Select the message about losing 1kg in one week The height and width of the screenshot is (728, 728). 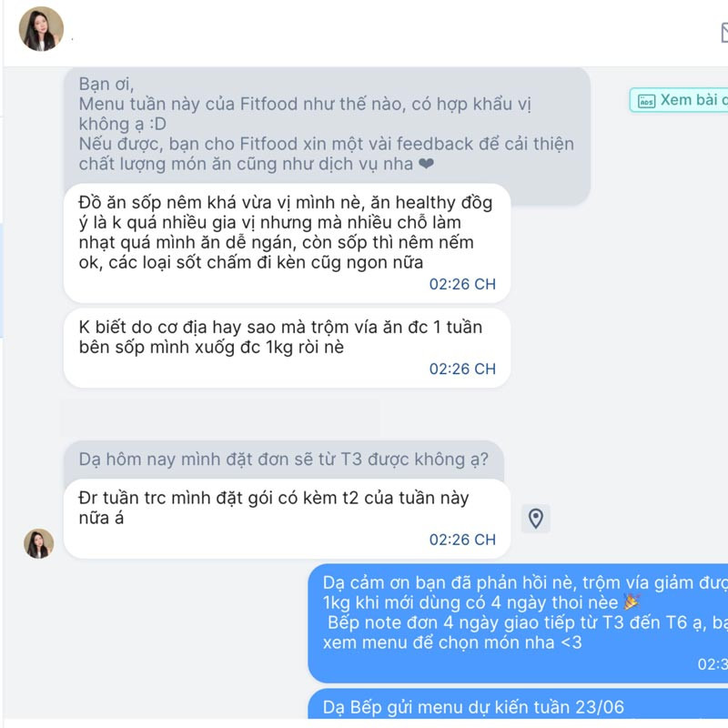[x=287, y=348]
